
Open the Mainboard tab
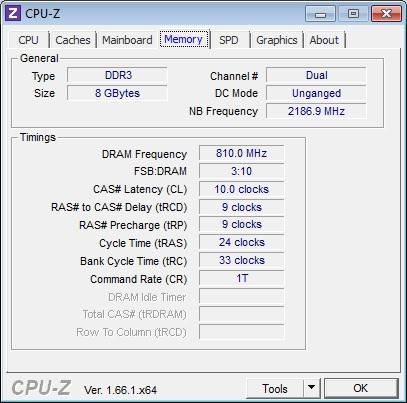(127, 40)
